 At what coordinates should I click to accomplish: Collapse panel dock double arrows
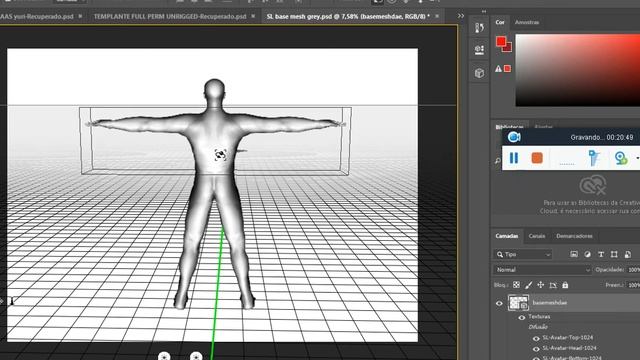click(484, 11)
